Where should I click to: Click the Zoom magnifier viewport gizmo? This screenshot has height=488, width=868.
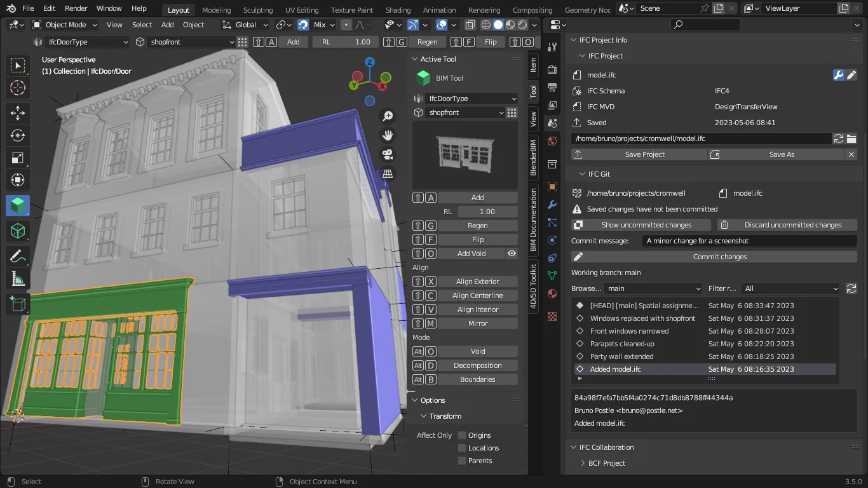[x=387, y=116]
